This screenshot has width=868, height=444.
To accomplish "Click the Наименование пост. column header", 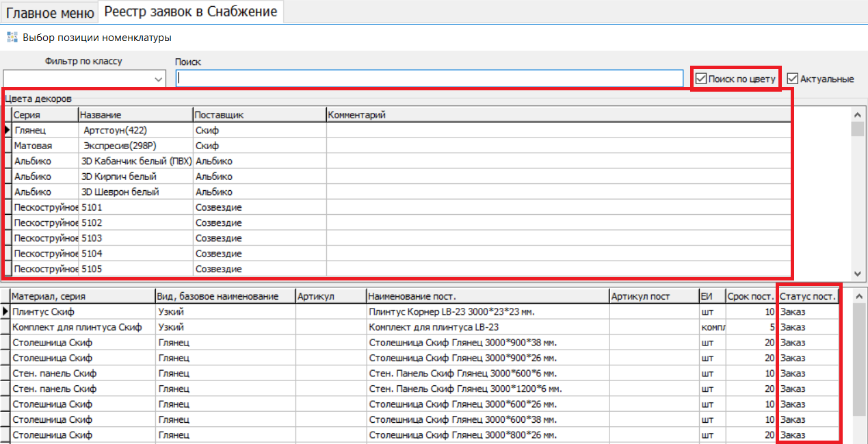I will coord(487,296).
